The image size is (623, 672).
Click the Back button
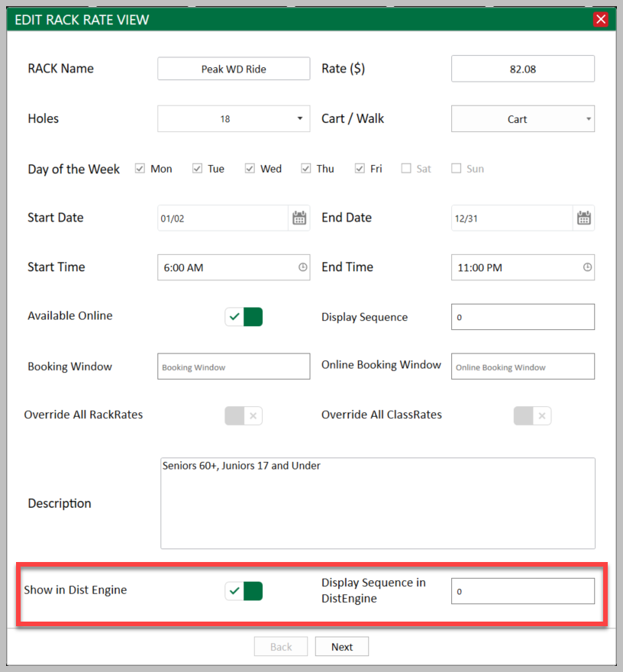[281, 646]
